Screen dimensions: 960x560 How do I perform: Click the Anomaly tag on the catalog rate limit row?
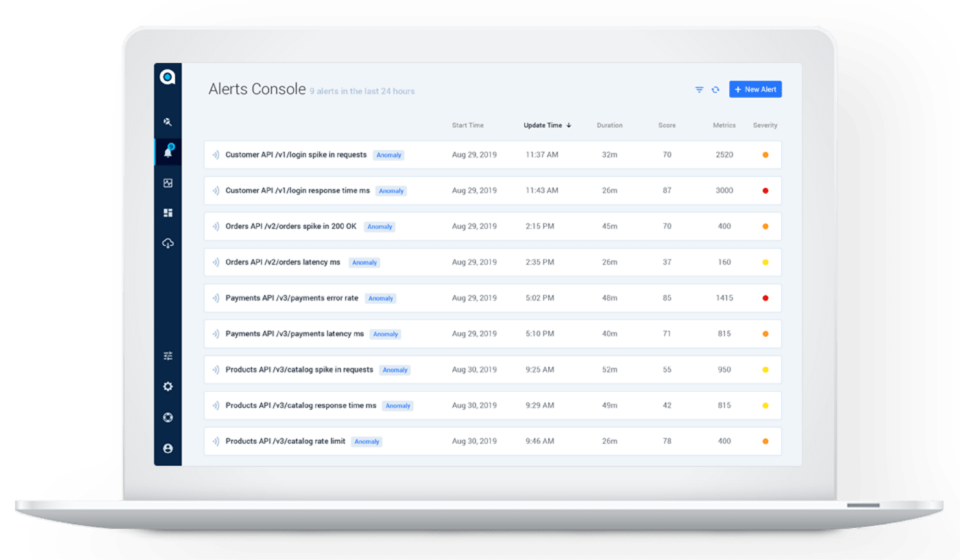(x=367, y=442)
